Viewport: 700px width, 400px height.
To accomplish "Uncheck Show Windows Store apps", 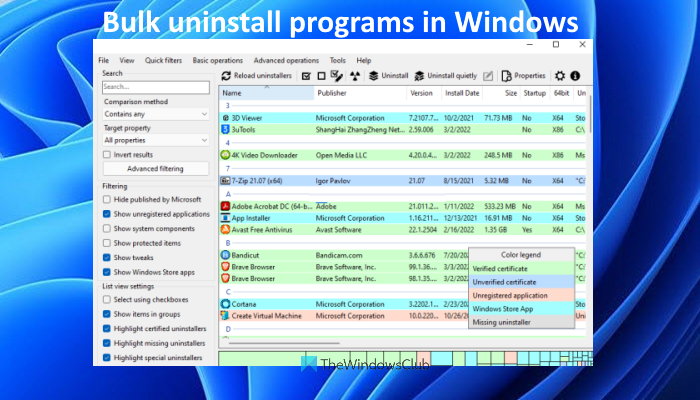I will [107, 272].
